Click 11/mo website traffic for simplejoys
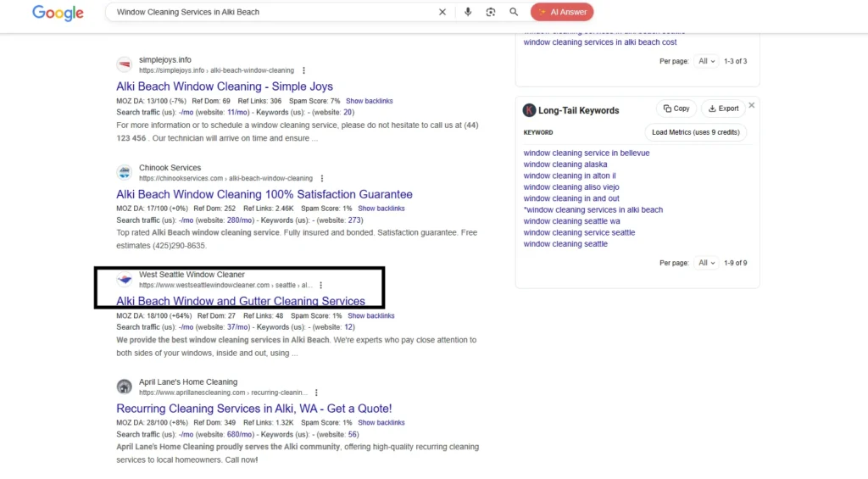 point(238,113)
